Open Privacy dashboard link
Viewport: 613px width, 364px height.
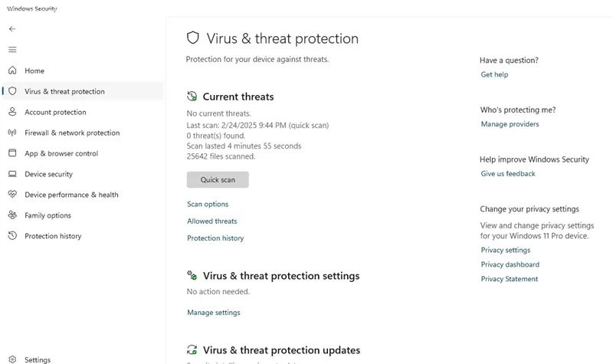(510, 264)
